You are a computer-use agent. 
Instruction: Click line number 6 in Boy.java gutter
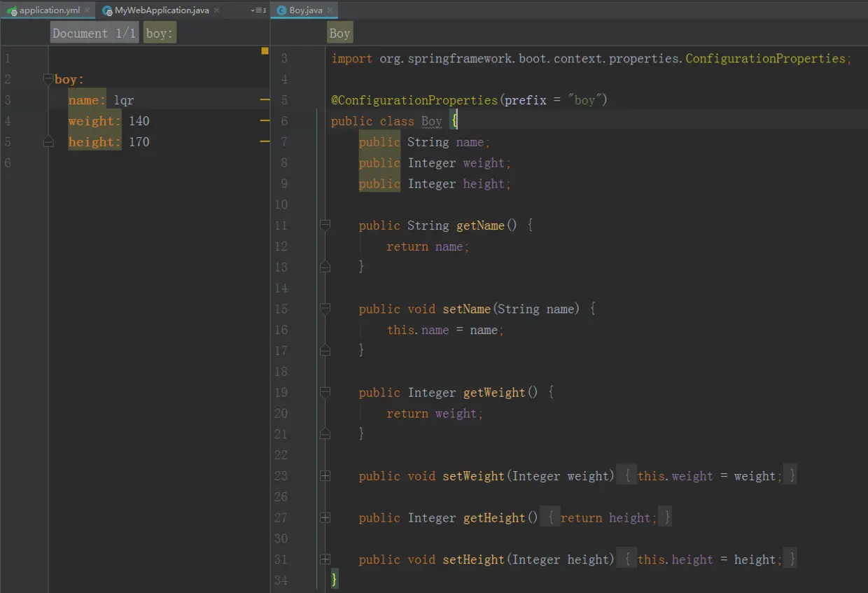click(x=283, y=121)
